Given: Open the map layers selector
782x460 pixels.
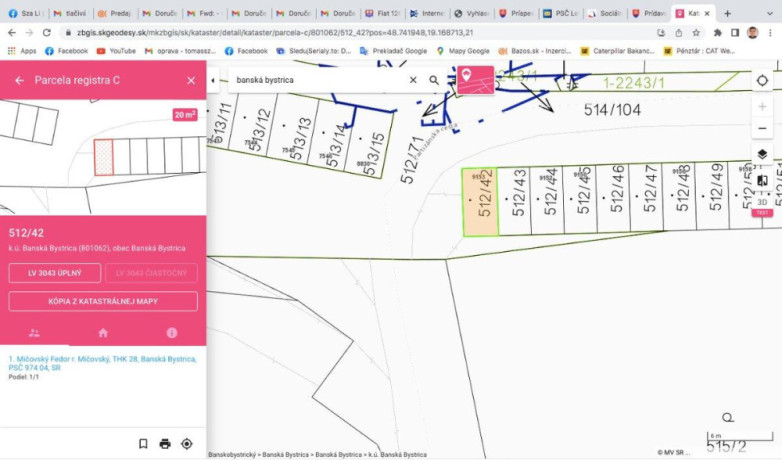Looking at the screenshot, I should (x=762, y=154).
